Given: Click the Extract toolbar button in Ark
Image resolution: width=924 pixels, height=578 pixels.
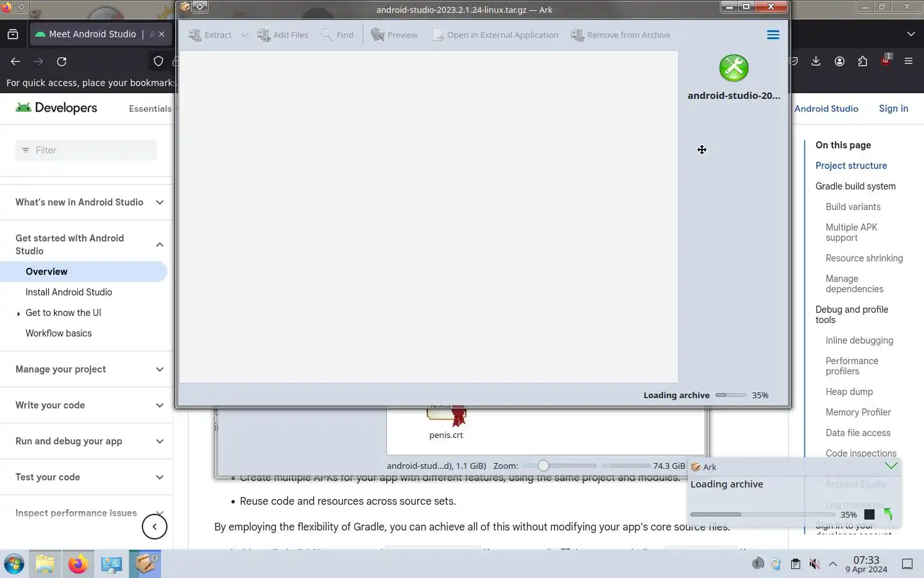Looking at the screenshot, I should point(210,35).
